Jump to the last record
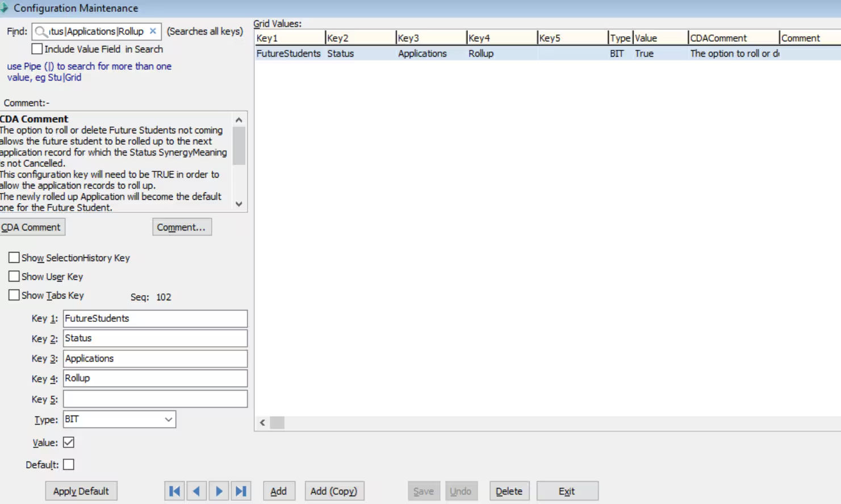 241,491
